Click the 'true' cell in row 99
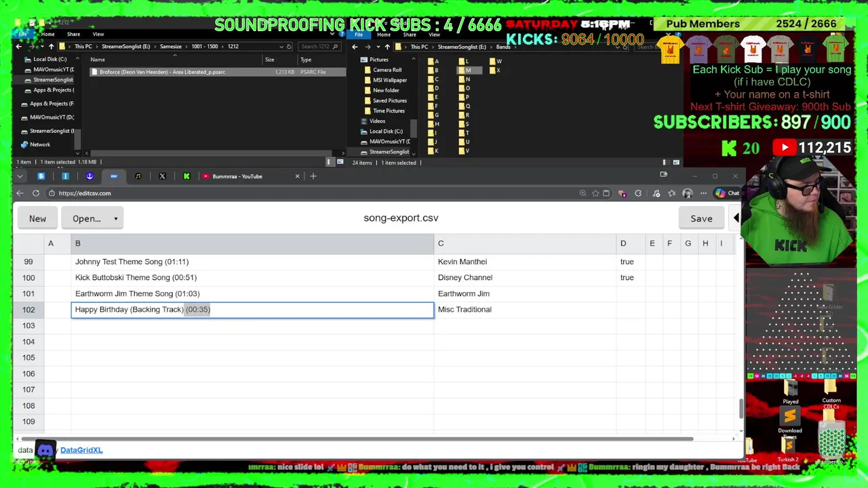 coord(629,262)
